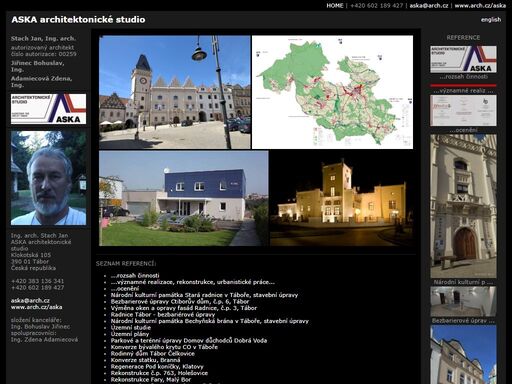The width and height of the screenshot is (512, 384).
Task: Open 'Národní kulturní památka Bechyňská brána' entry
Action: (210, 321)
